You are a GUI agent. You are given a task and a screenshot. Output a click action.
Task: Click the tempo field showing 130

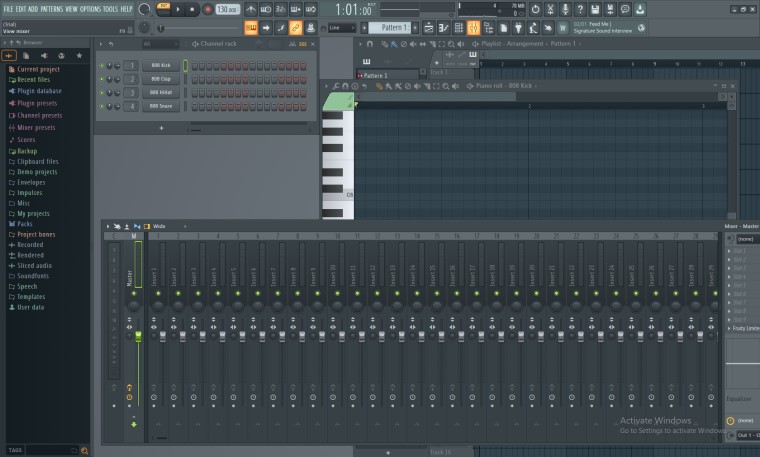tap(227, 9)
